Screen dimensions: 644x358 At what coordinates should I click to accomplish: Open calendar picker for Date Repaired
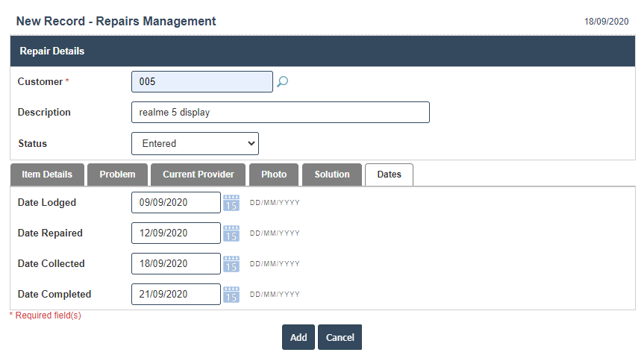[231, 233]
